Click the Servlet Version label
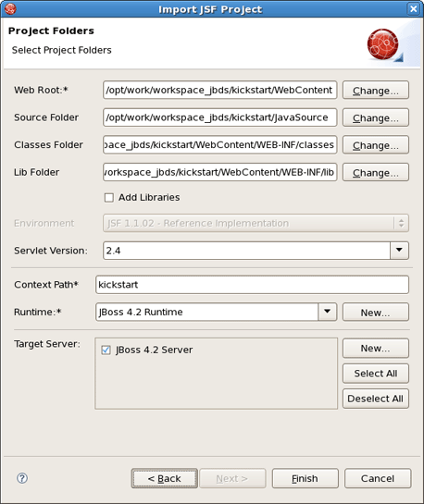The image size is (424, 504). point(51,251)
